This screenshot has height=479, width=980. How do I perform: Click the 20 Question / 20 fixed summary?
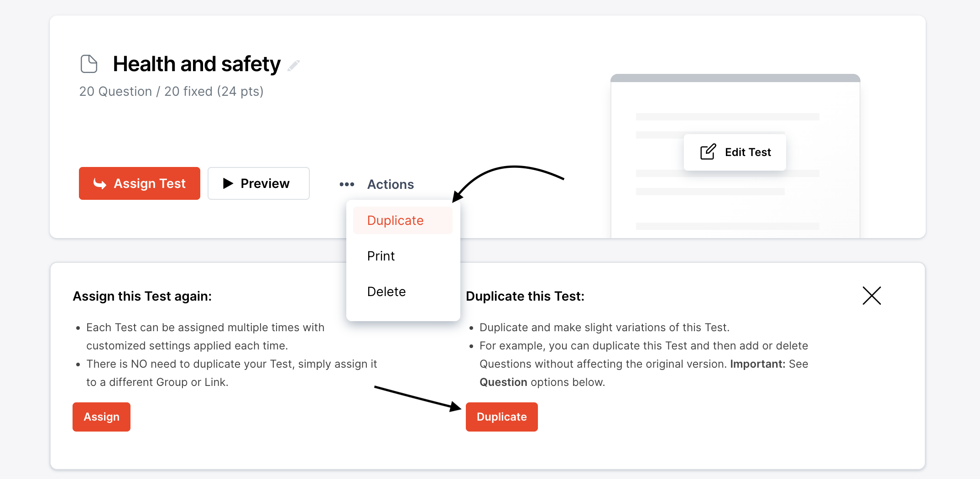coord(171,91)
